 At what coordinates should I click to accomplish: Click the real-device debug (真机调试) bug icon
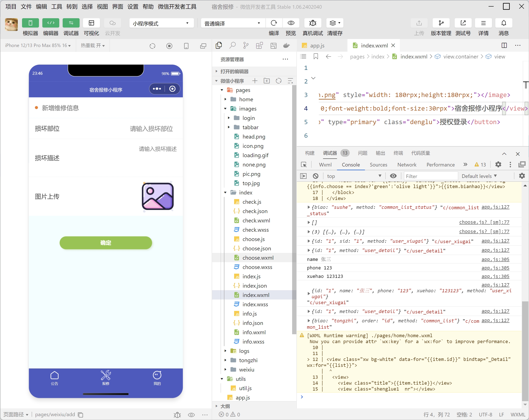pos(313,23)
